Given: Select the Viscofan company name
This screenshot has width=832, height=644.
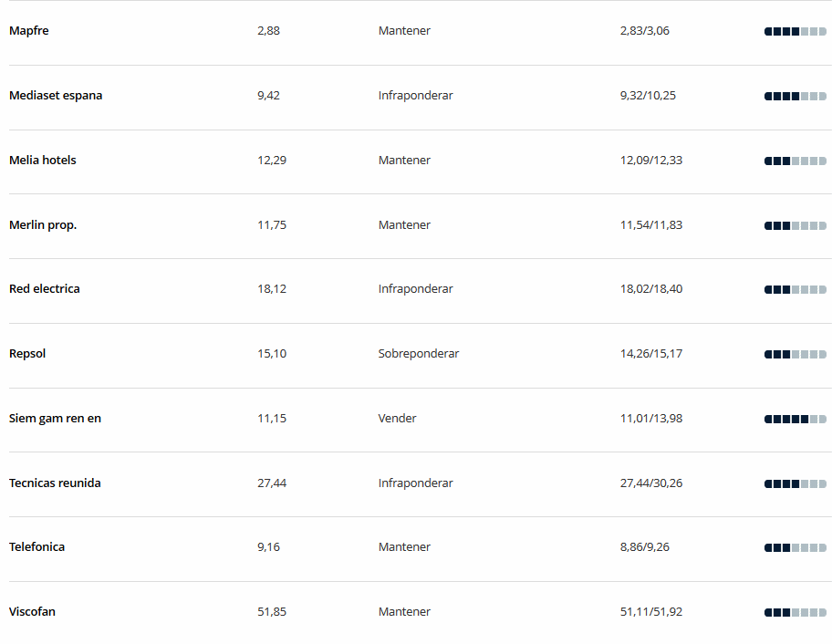Looking at the screenshot, I should (x=32, y=612).
